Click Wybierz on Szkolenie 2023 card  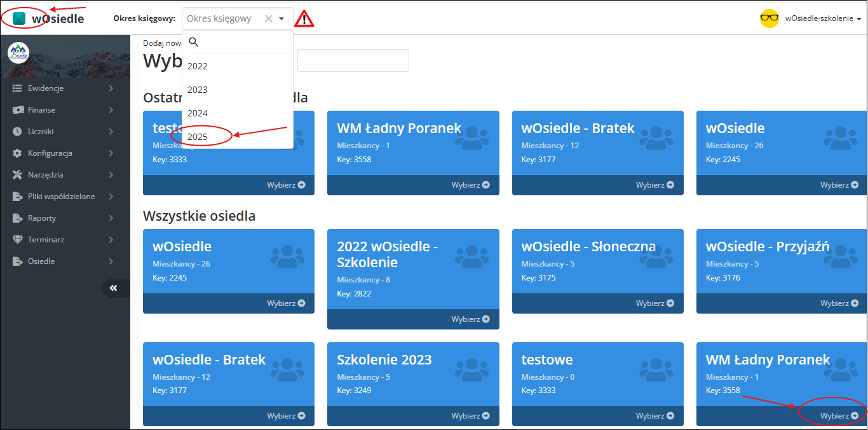coord(470,416)
